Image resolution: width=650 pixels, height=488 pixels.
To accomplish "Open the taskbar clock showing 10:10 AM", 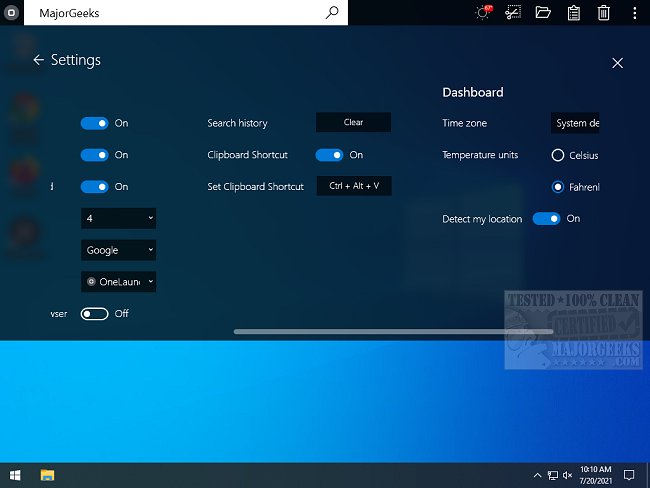I will [x=596, y=475].
